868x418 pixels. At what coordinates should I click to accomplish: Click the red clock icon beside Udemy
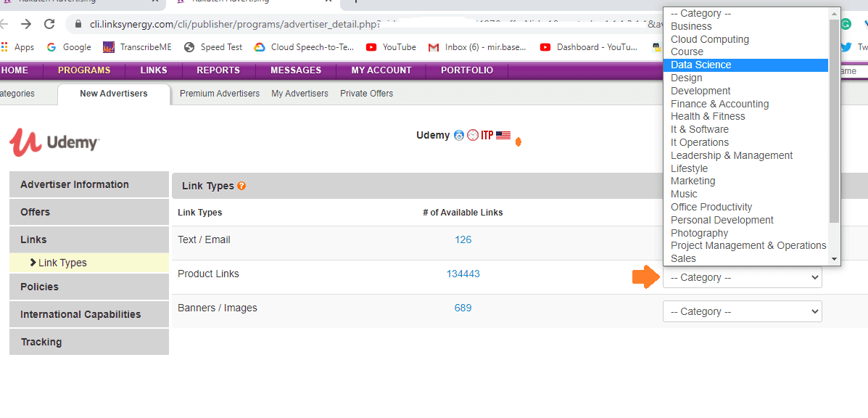tap(472, 135)
